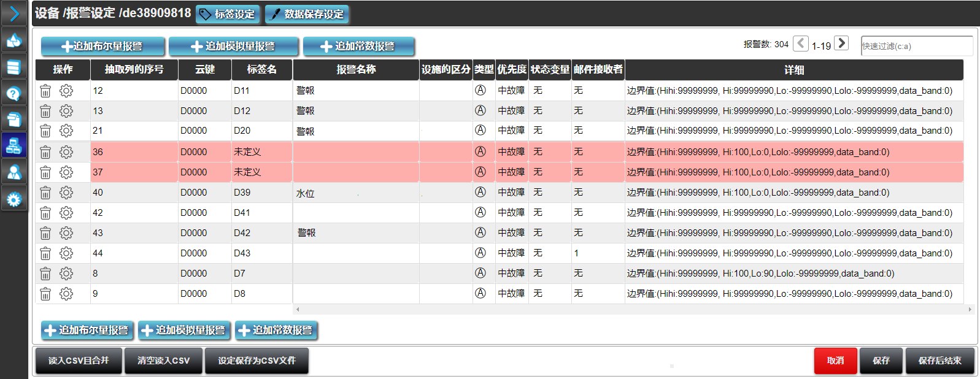Switch to the 标签设定 tab

pos(228,14)
